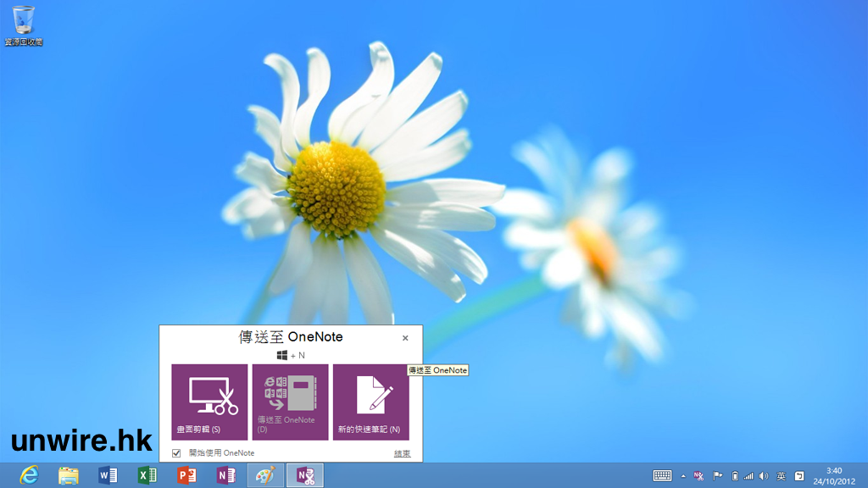The width and height of the screenshot is (868, 488).
Task: Expand the hidden system tray icons
Action: pos(683,476)
